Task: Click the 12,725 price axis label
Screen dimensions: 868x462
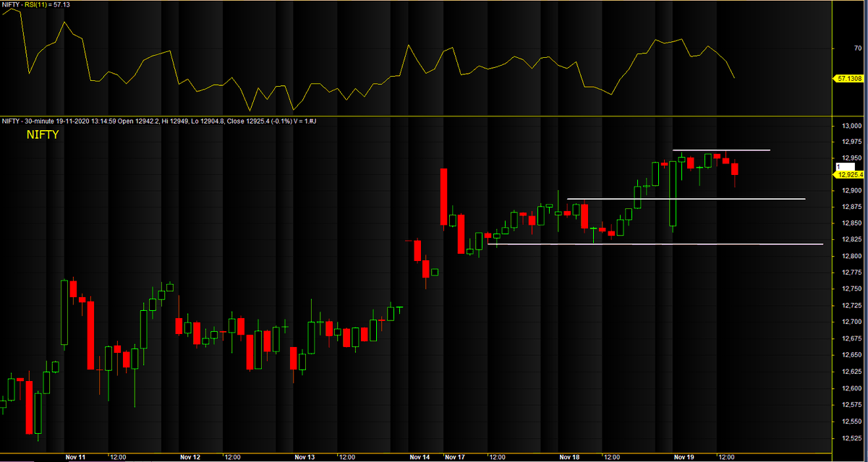Action: click(x=851, y=305)
